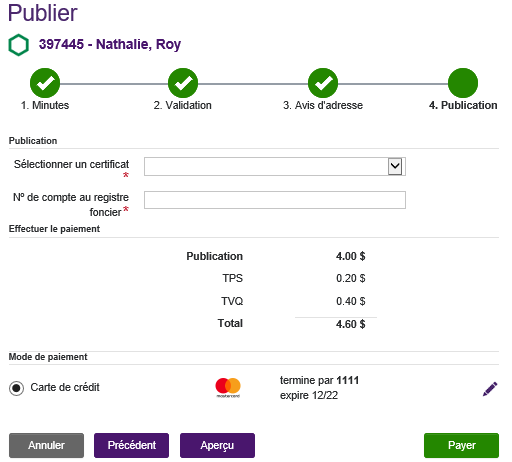
Task: Click the N° de compte au registre foncier field
Action: [275, 200]
